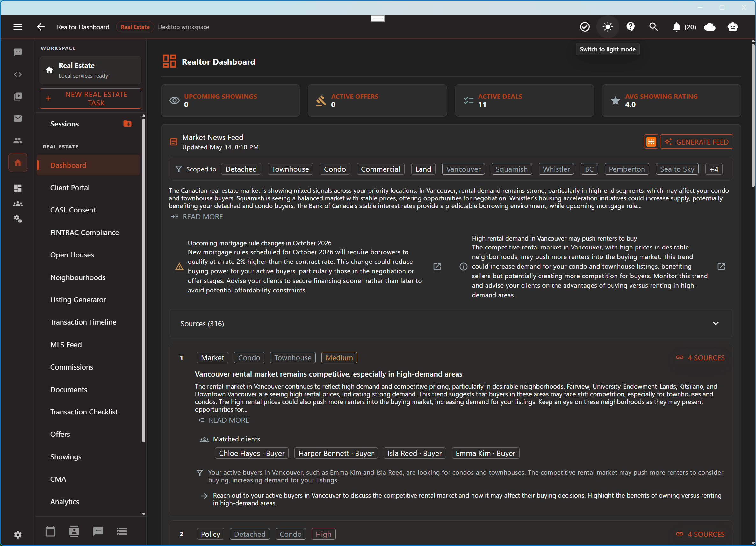The width and height of the screenshot is (756, 546).
Task: Open notifications bell showing 20
Action: pyautogui.click(x=684, y=27)
